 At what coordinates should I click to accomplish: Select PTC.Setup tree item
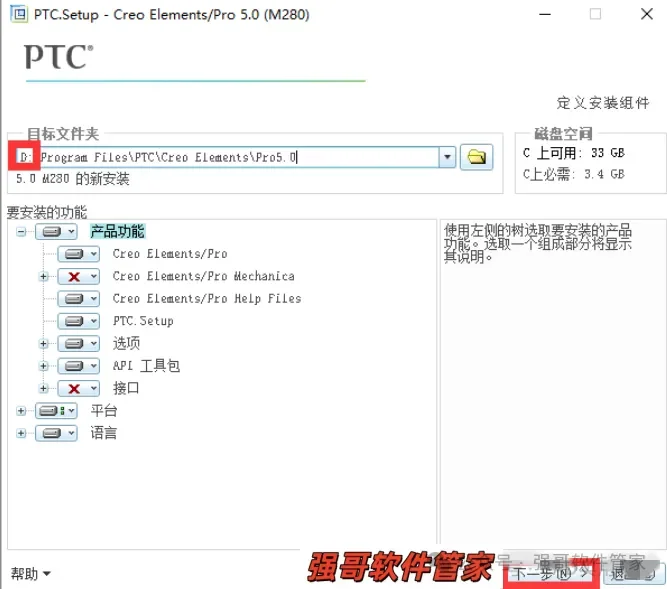[143, 321]
